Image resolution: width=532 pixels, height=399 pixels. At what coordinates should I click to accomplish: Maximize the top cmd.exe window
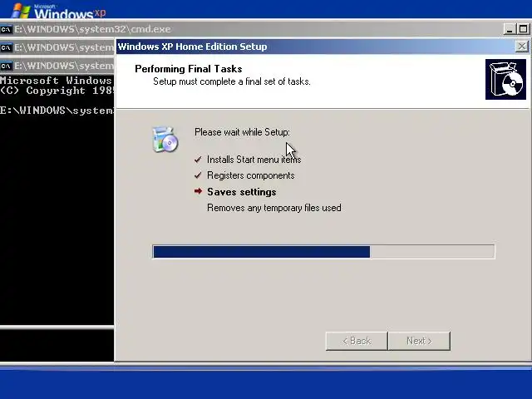(523, 29)
